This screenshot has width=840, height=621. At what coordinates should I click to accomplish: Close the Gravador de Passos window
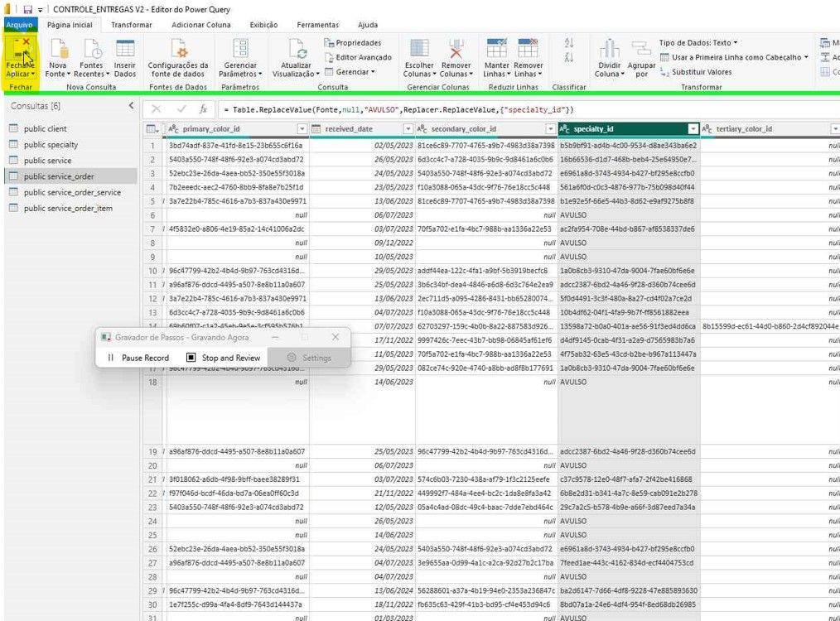(x=336, y=337)
